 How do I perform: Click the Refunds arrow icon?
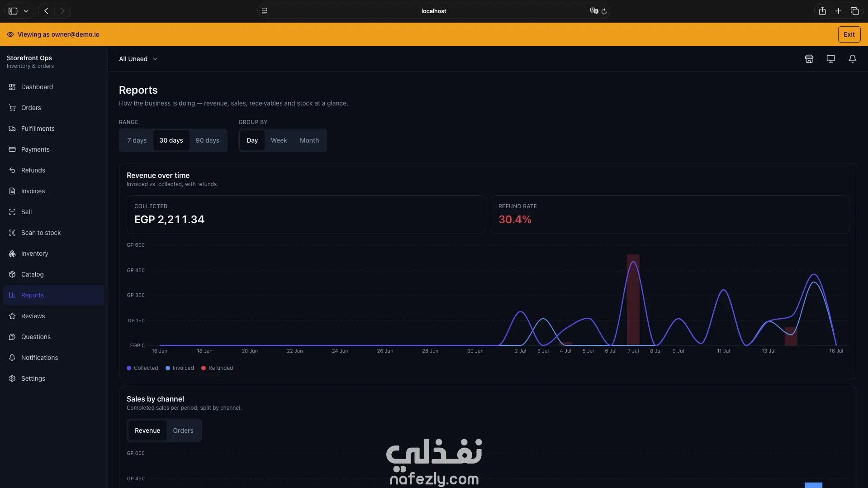[12, 170]
